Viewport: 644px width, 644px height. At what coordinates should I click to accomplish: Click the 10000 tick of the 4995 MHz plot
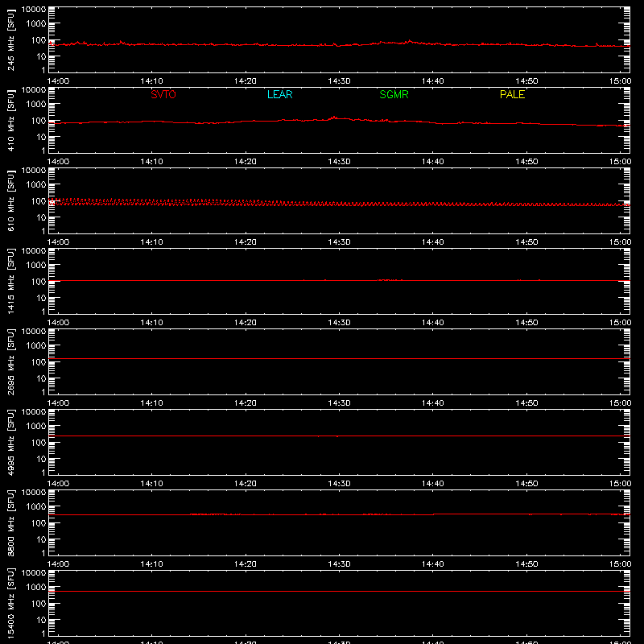tap(34, 412)
